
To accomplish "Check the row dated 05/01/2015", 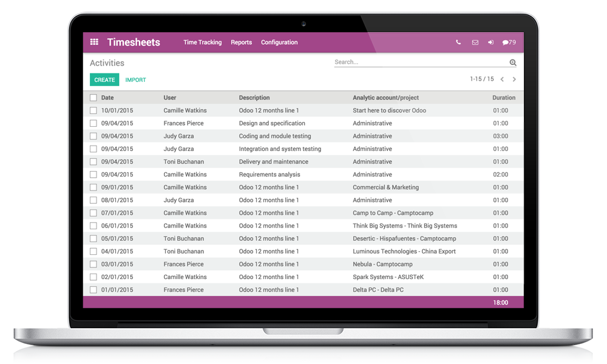I will point(93,238).
